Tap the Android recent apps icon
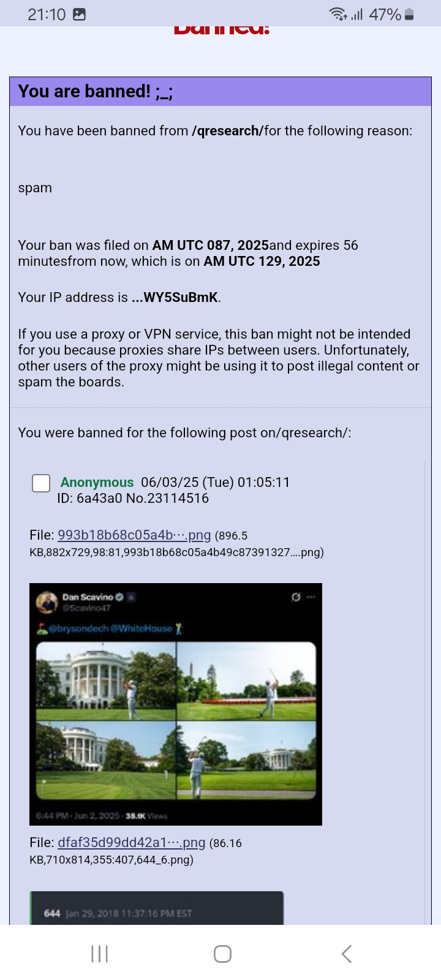Screen dimensions: 441x980 (99, 954)
